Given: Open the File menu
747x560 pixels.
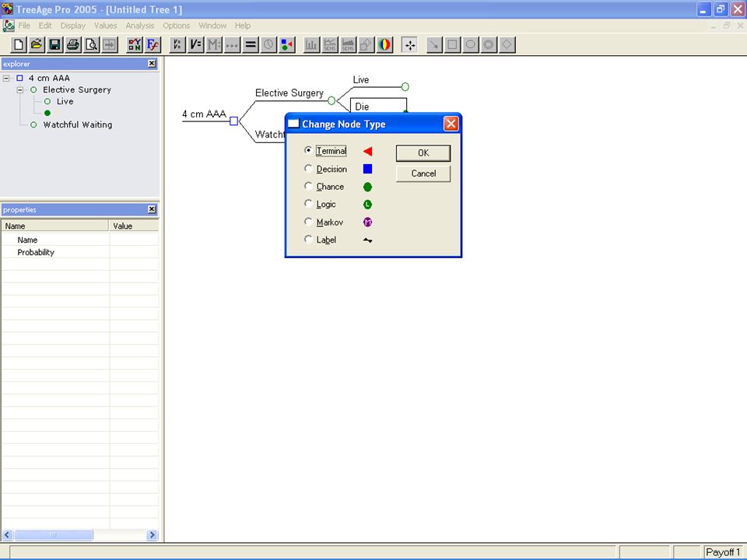Looking at the screenshot, I should pos(24,26).
